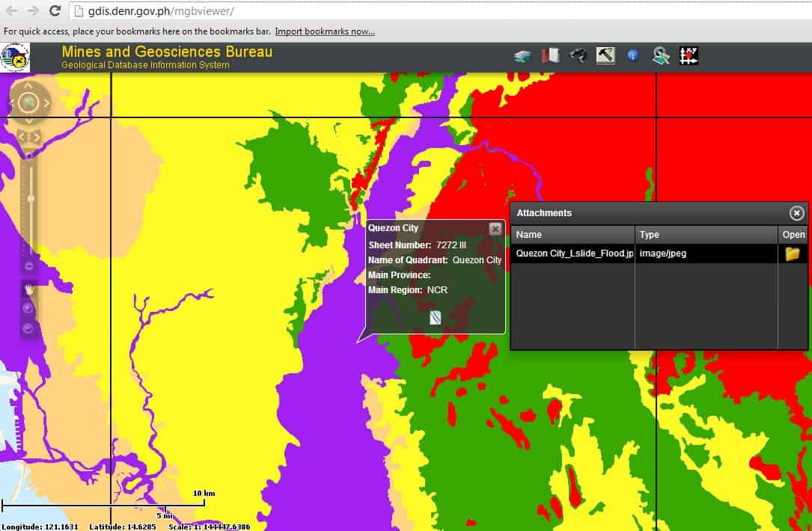Click Import bookmarks now link

(325, 31)
